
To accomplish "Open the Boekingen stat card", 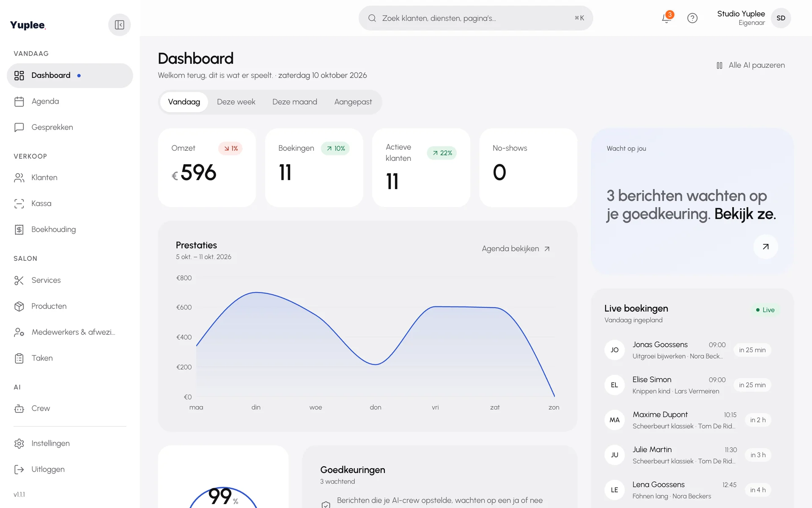I will [x=314, y=168].
